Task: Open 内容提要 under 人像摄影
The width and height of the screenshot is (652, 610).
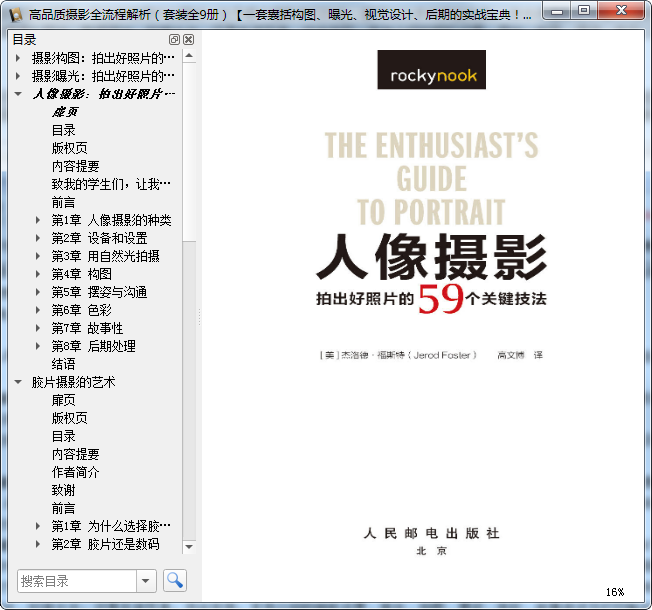Action: [x=75, y=166]
